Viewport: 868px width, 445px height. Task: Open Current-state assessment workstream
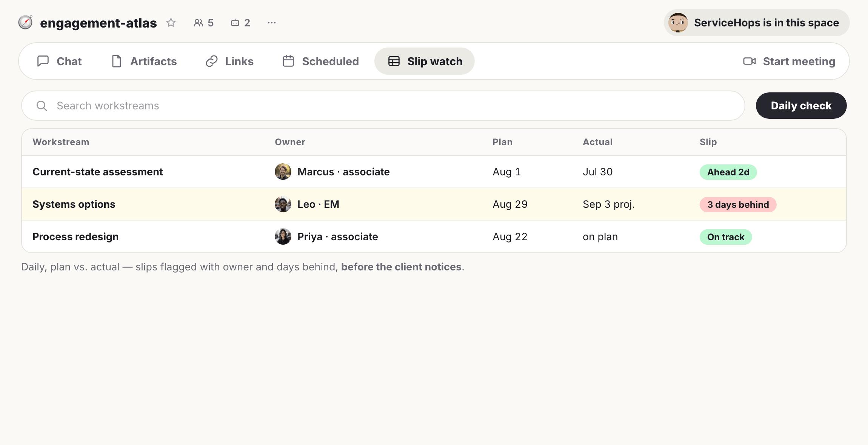coord(98,172)
